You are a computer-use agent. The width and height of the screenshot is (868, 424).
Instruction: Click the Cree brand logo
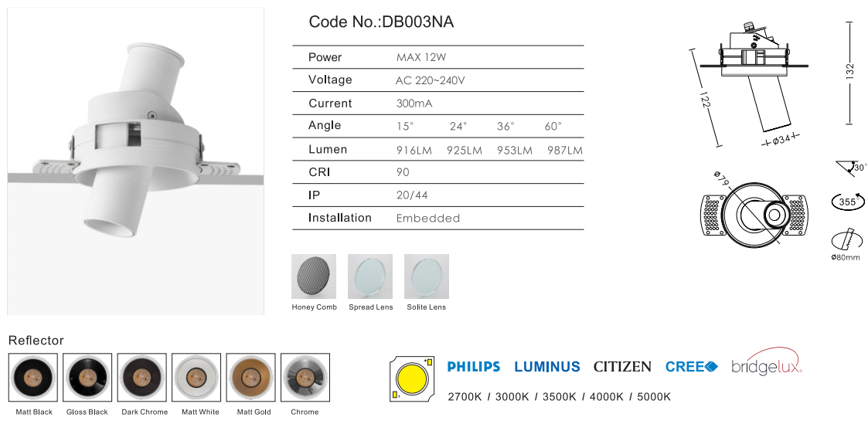[x=692, y=367]
